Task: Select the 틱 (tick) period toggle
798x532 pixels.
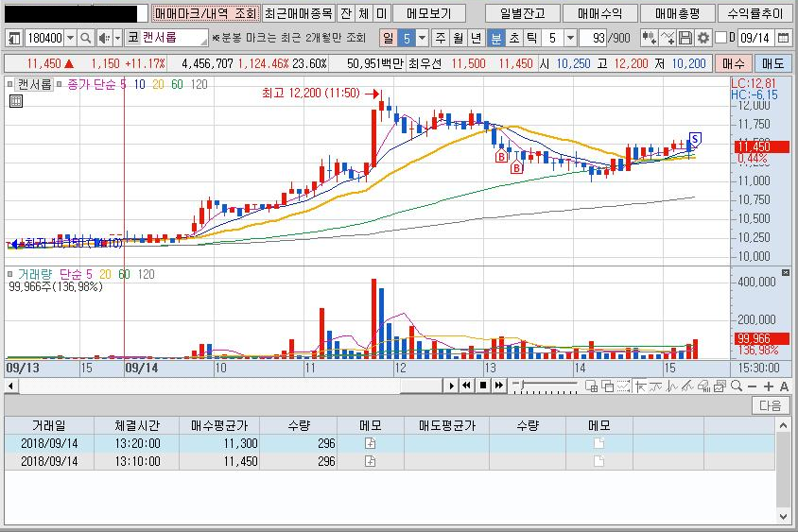Action: coord(531,38)
